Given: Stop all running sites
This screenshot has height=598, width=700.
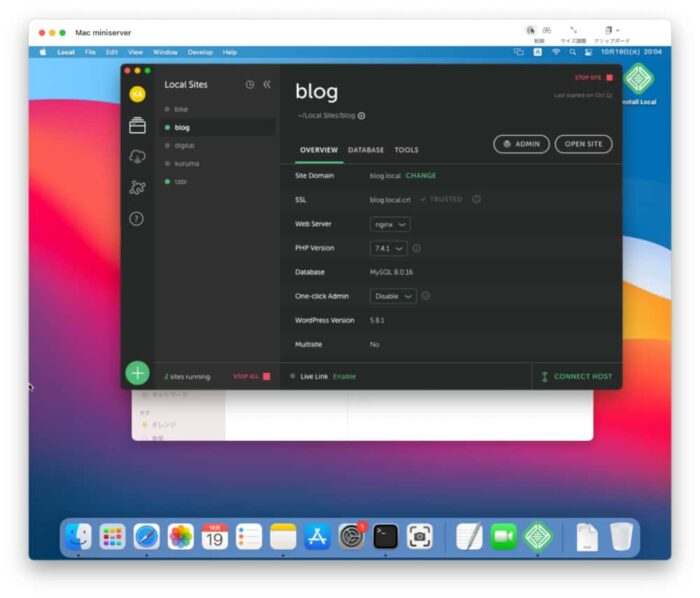Looking at the screenshot, I should click(251, 377).
